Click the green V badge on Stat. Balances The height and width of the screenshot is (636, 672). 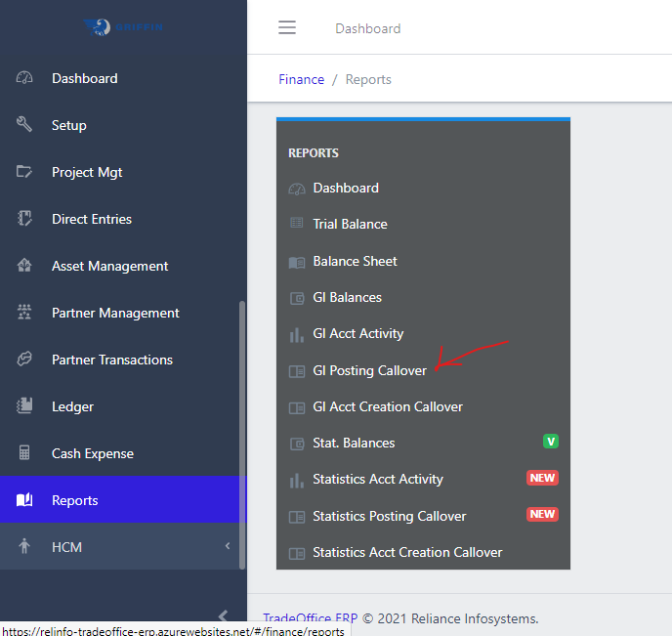point(550,442)
